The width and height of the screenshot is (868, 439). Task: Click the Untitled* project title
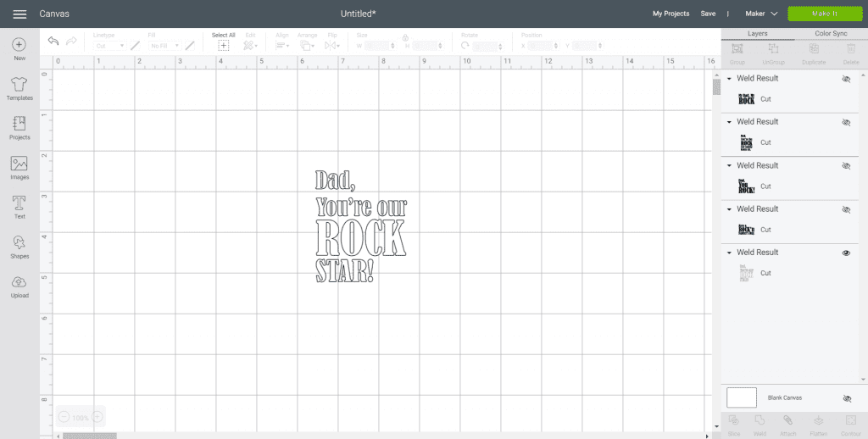359,14
